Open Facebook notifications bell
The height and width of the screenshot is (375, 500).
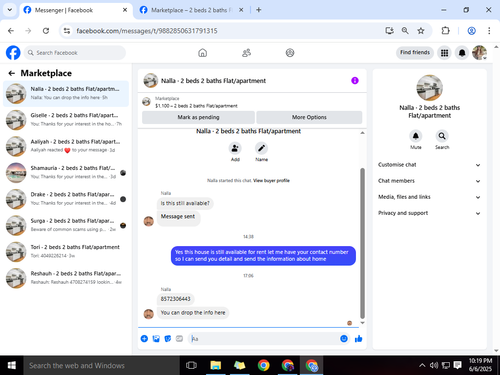coord(462,53)
